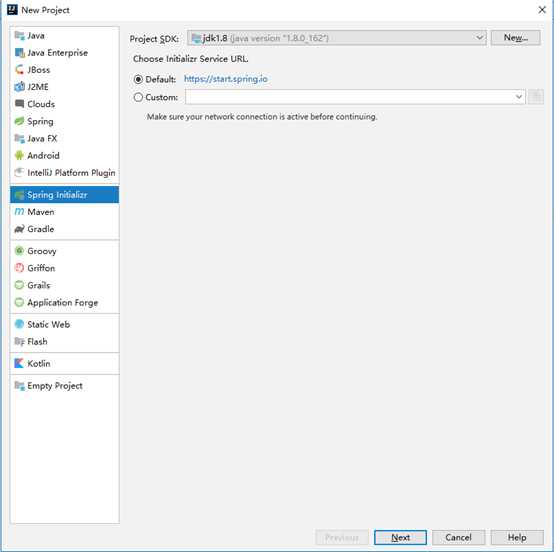Click the Maven m icon
This screenshot has width=554, height=552.
[x=19, y=212]
